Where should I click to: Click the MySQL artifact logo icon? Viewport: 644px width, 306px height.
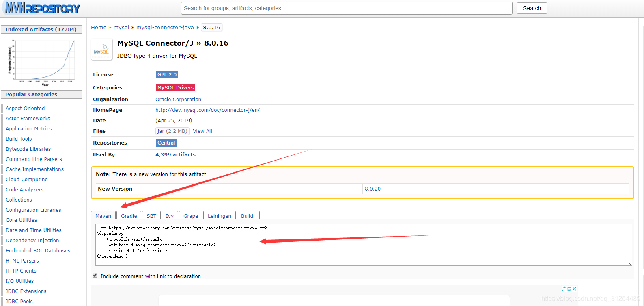[101, 50]
